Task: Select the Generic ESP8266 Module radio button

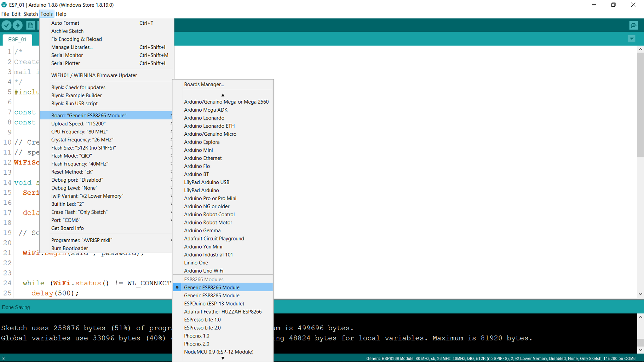Action: [x=177, y=287]
